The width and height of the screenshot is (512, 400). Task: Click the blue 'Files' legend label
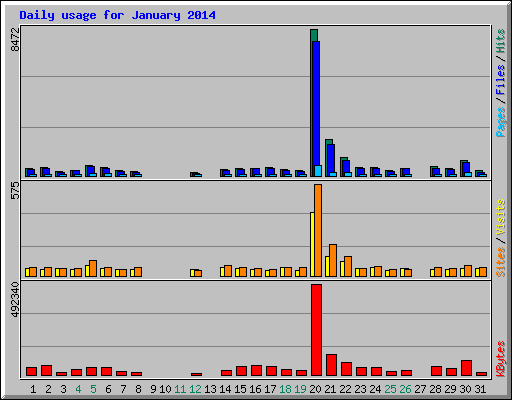click(x=500, y=79)
